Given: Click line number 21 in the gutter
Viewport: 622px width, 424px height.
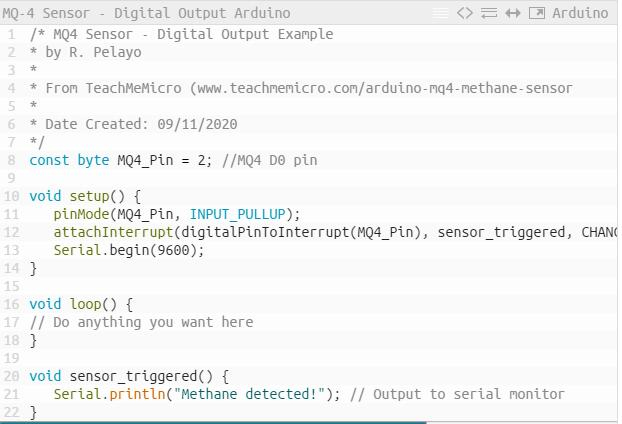Looking at the screenshot, I should pyautogui.click(x=11, y=394).
